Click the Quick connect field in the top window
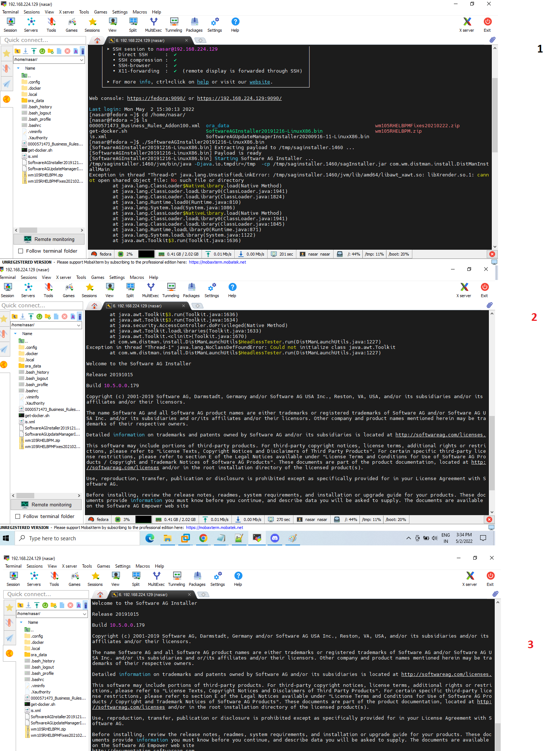The height and width of the screenshot is (751, 560). coord(43,40)
